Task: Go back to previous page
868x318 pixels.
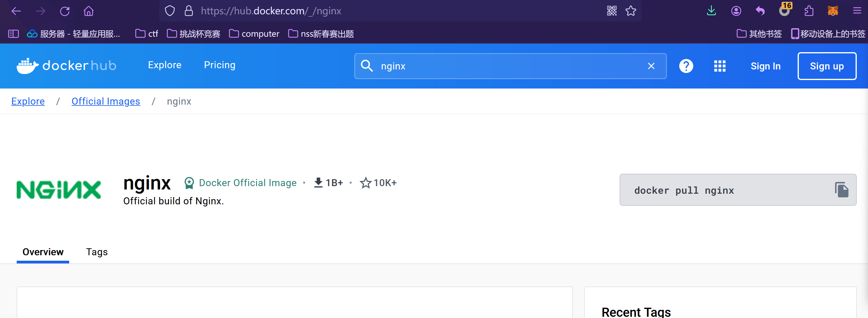Action: pyautogui.click(x=16, y=11)
